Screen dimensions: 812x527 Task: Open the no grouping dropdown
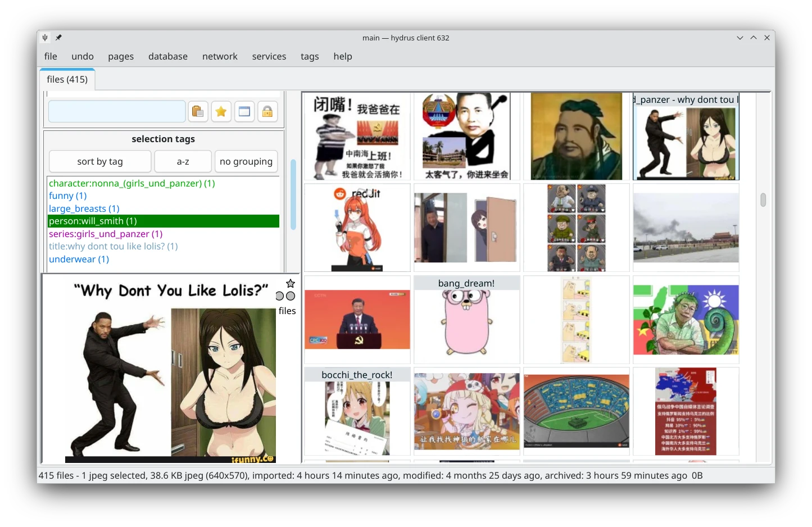pos(246,161)
